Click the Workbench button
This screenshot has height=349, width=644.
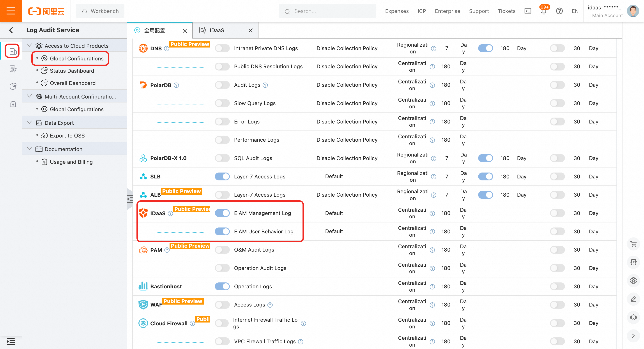100,11
